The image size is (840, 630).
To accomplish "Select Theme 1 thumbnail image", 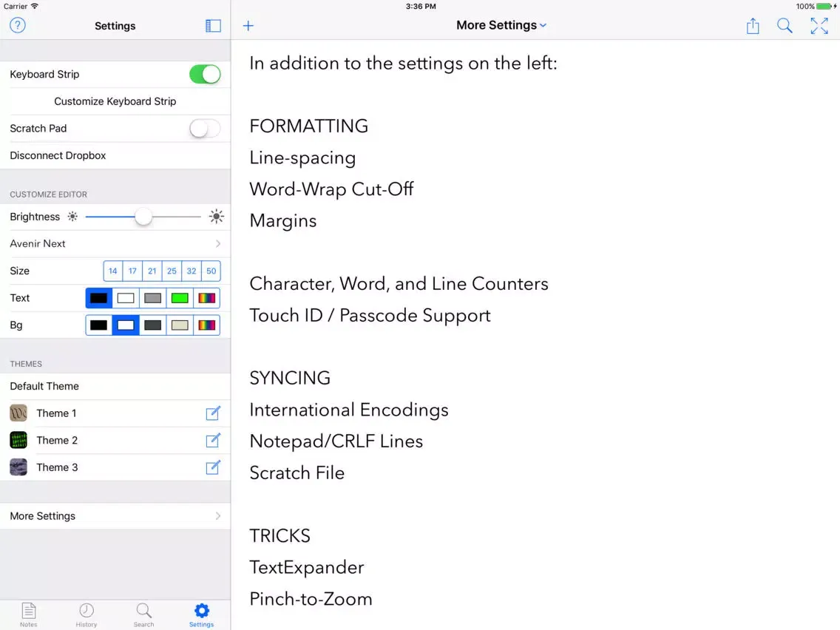I will click(x=18, y=413).
